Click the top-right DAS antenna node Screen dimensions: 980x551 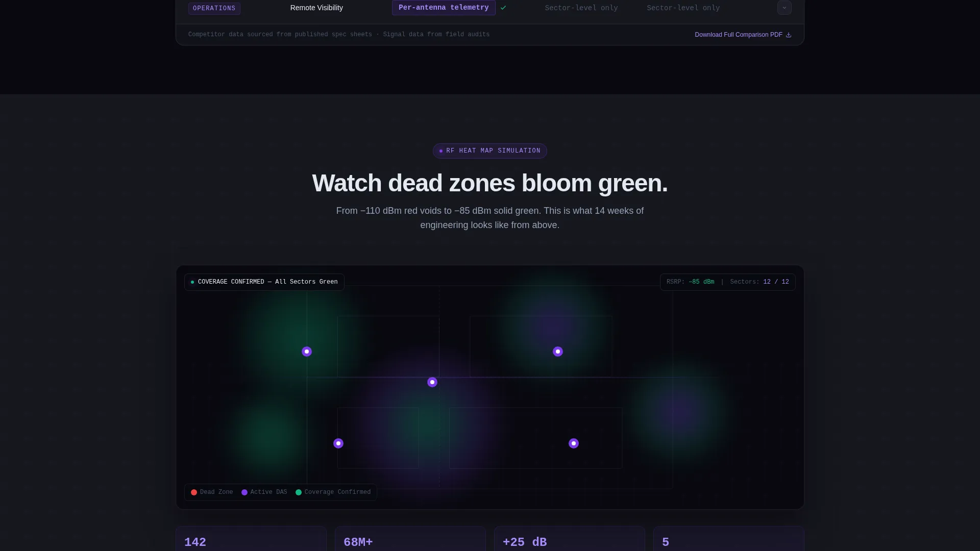click(557, 352)
